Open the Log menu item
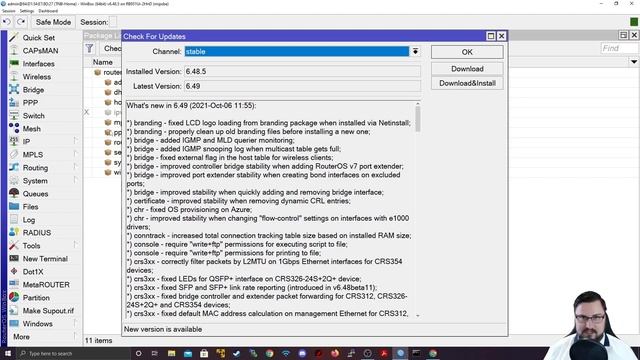 29,220
